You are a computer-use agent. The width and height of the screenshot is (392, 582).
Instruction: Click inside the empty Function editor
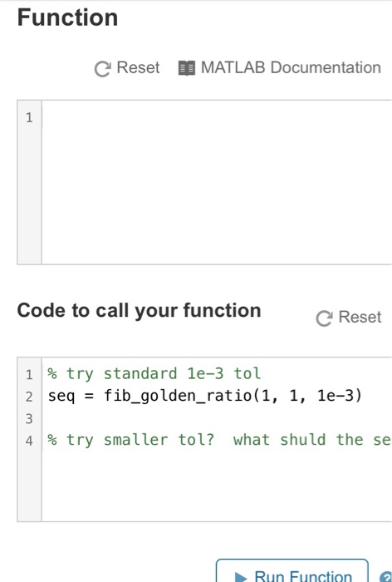[217, 182]
